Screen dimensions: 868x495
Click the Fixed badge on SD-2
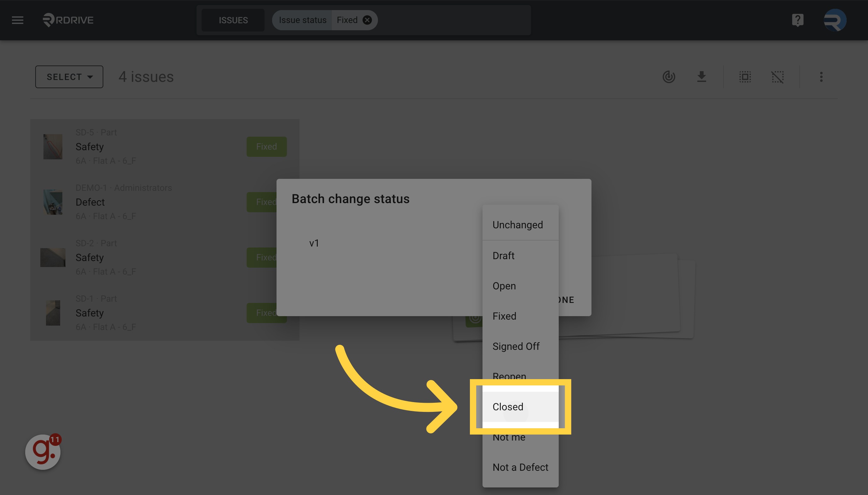pos(261,257)
